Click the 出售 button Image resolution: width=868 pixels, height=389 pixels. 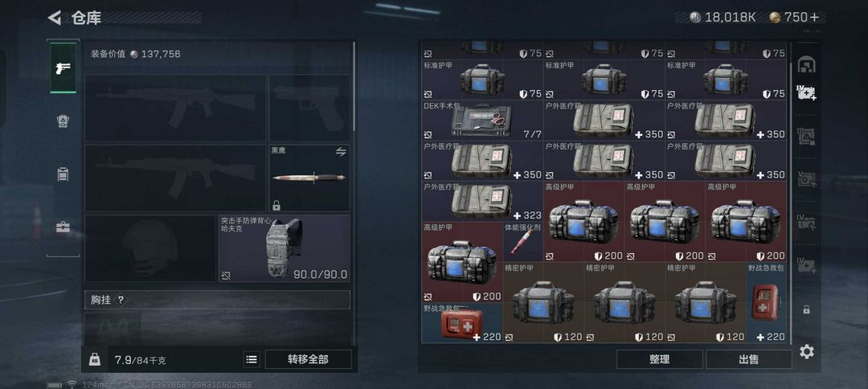pyautogui.click(x=748, y=360)
